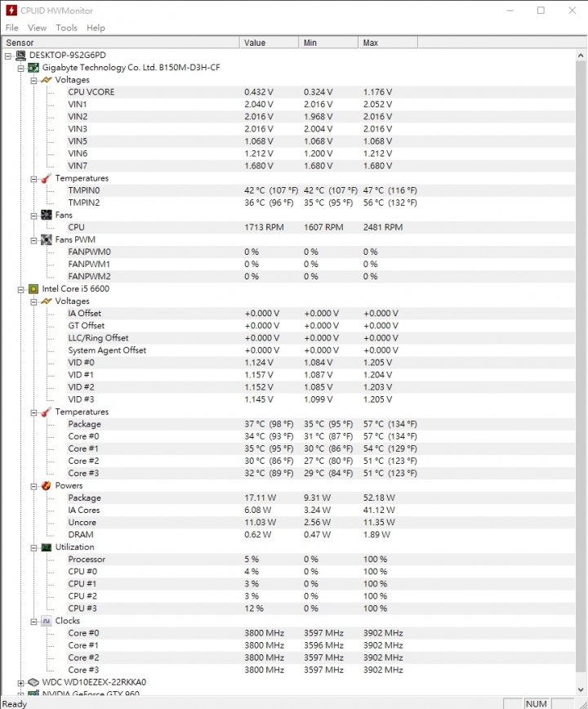Click the scrollbar up arrow
The image size is (588, 709).
[581, 56]
